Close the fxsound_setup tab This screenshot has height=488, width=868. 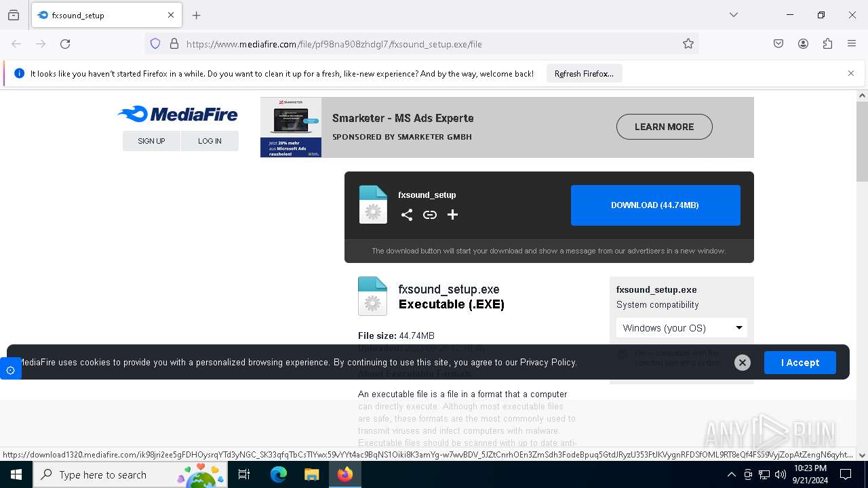point(171,15)
